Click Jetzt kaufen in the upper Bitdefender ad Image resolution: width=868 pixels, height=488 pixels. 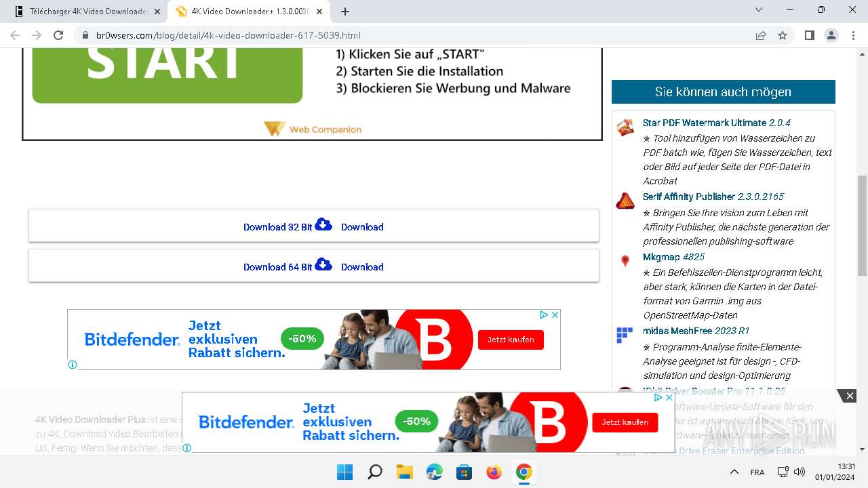tap(511, 340)
